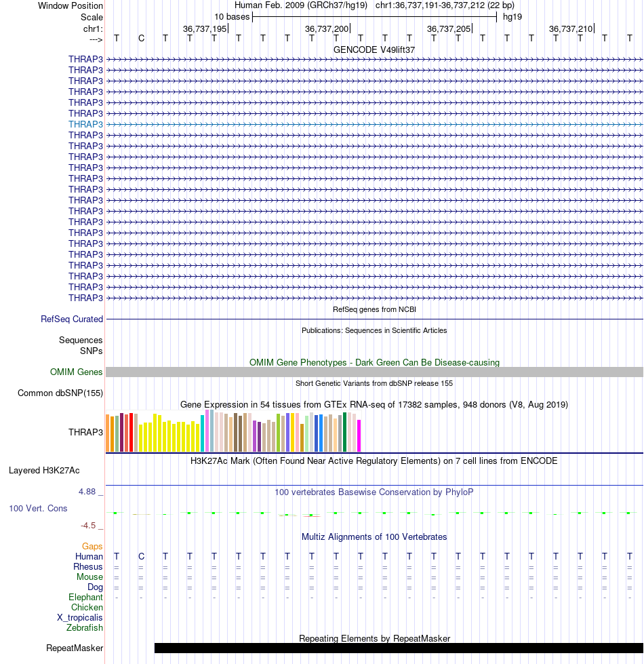Click the 36,737,195 coordinate marker

click(x=205, y=28)
